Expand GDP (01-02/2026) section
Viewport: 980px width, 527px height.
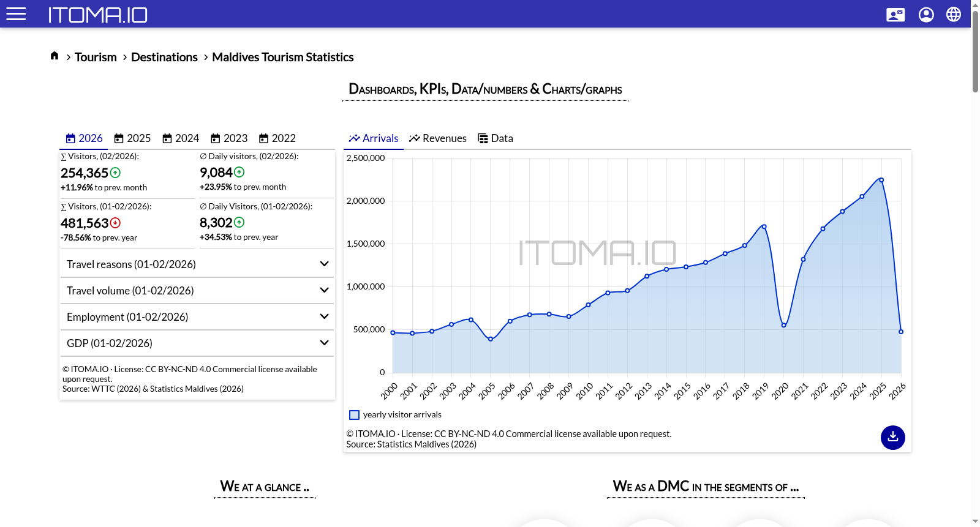pyautogui.click(x=197, y=343)
